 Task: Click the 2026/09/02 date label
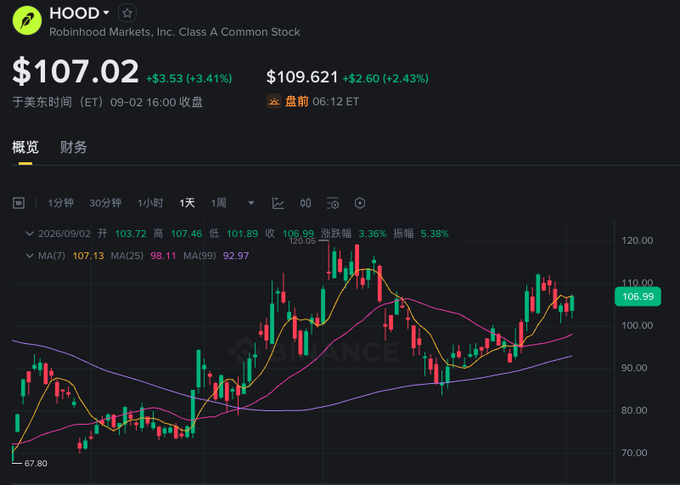[x=64, y=234]
